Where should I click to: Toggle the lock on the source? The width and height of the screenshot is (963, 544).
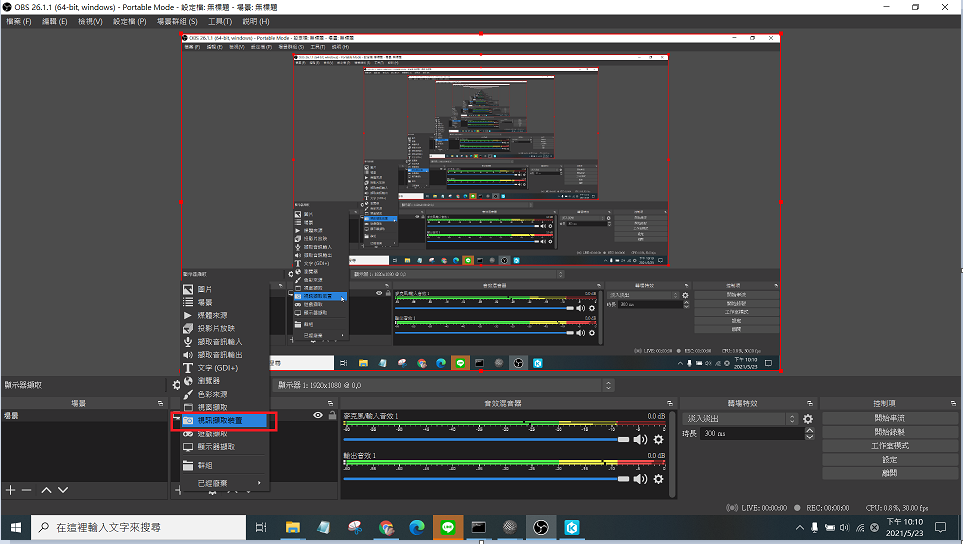[332, 415]
